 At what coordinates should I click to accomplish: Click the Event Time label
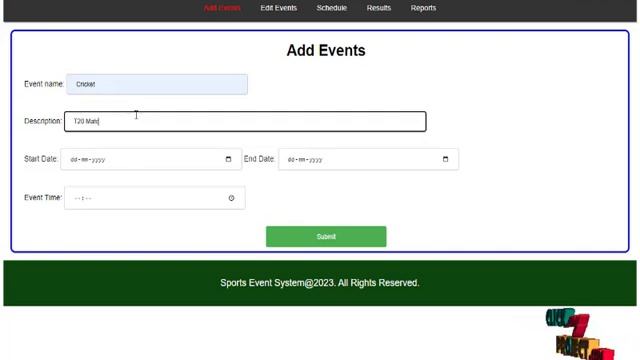(43, 198)
